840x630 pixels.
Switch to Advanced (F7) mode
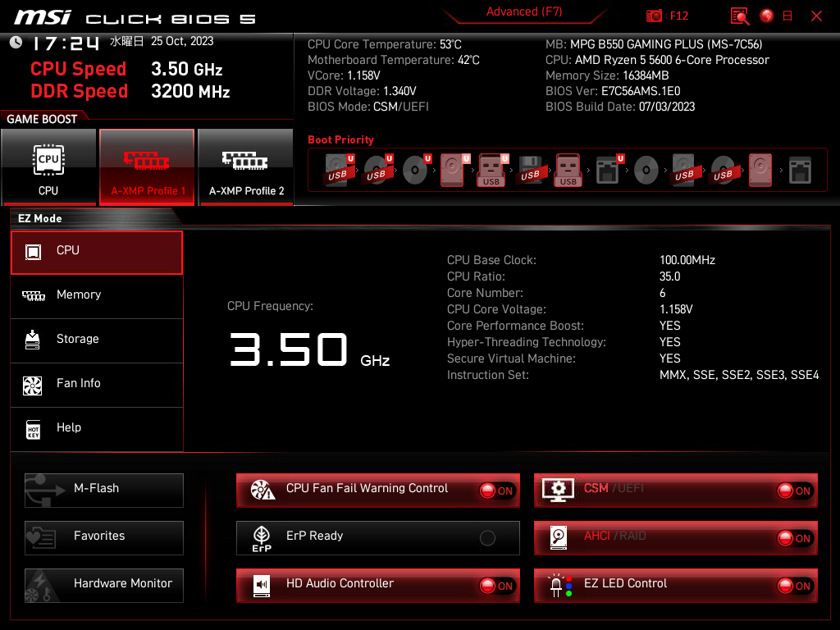tap(524, 11)
